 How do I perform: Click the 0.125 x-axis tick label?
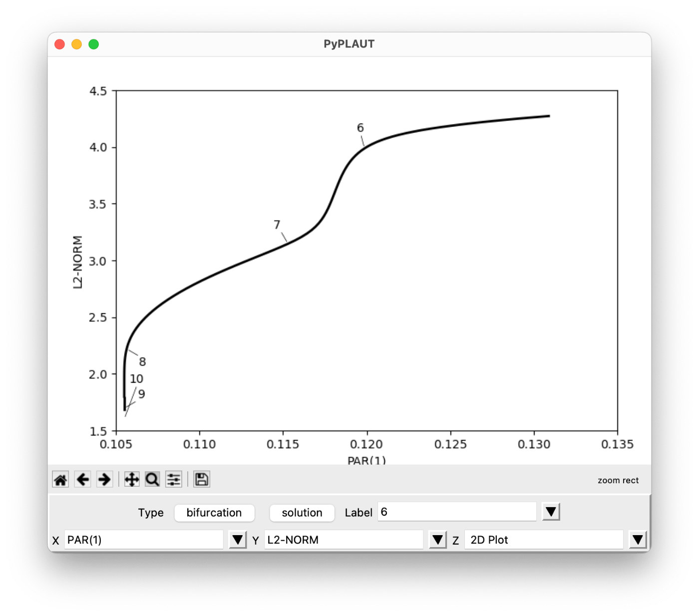pos(450,444)
